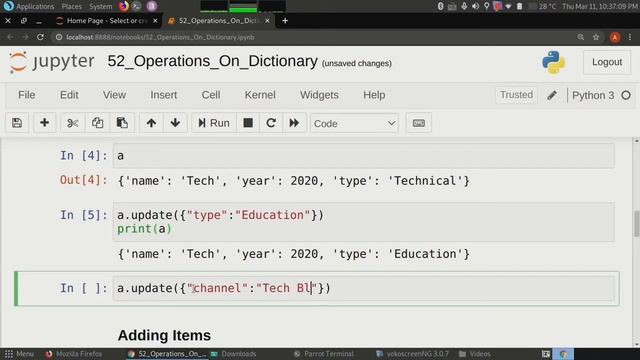
Task: Open the command palette keyboard icon
Action: 418,123
